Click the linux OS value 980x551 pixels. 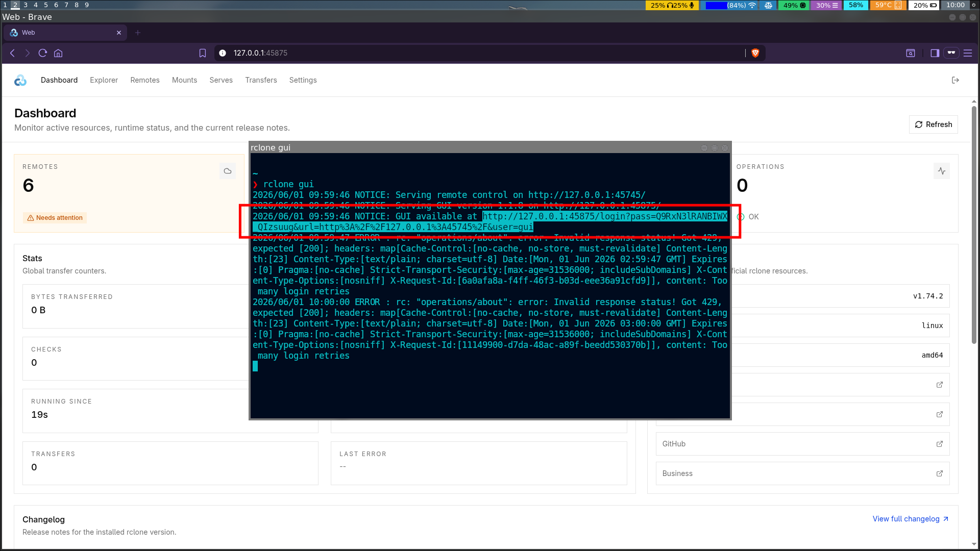(x=932, y=325)
